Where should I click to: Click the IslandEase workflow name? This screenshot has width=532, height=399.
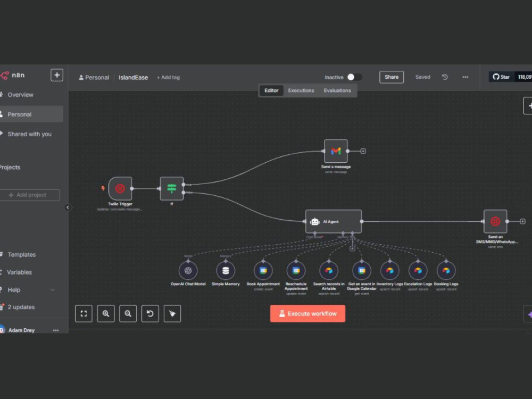click(134, 77)
